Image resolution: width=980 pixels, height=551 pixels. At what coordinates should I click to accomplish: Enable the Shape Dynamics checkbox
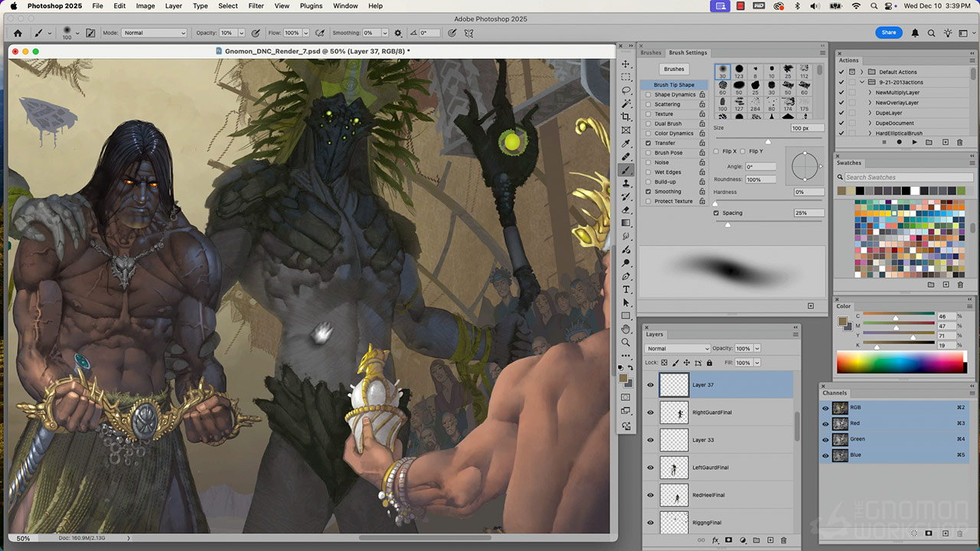tap(648, 95)
